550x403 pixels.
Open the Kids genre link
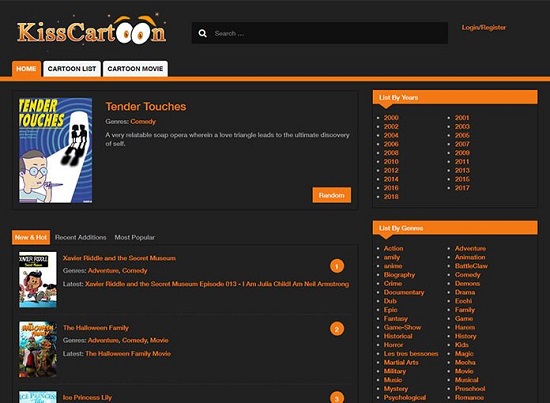pyautogui.click(x=462, y=345)
